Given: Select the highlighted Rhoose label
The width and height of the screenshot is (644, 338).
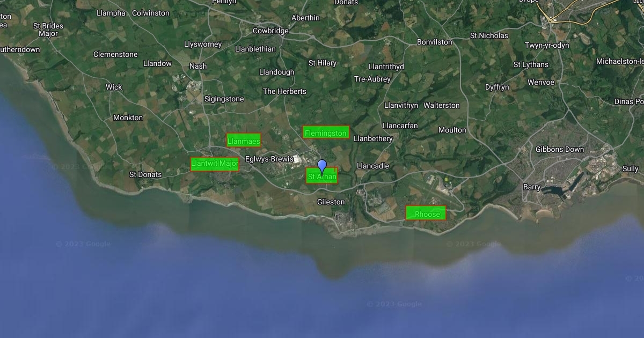Looking at the screenshot, I should coord(426,213).
